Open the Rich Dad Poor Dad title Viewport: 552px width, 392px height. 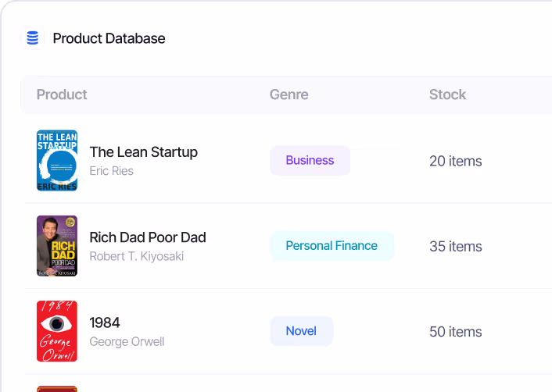pos(148,237)
